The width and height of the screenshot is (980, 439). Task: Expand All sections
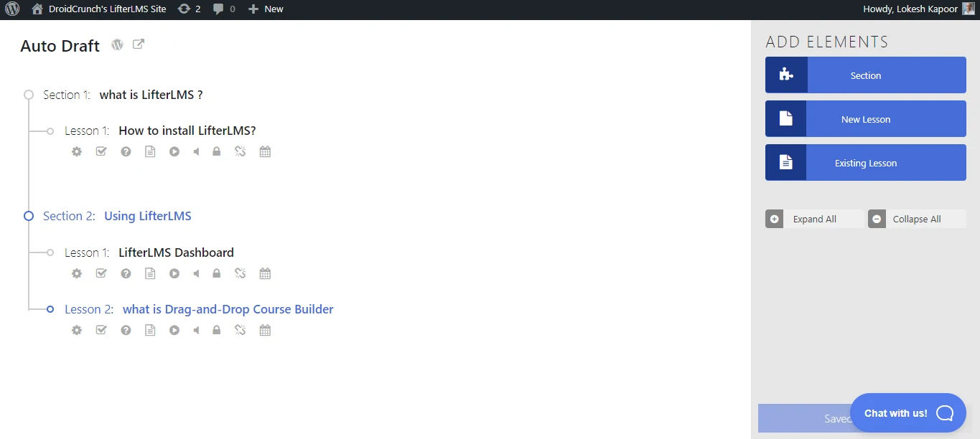coord(814,219)
